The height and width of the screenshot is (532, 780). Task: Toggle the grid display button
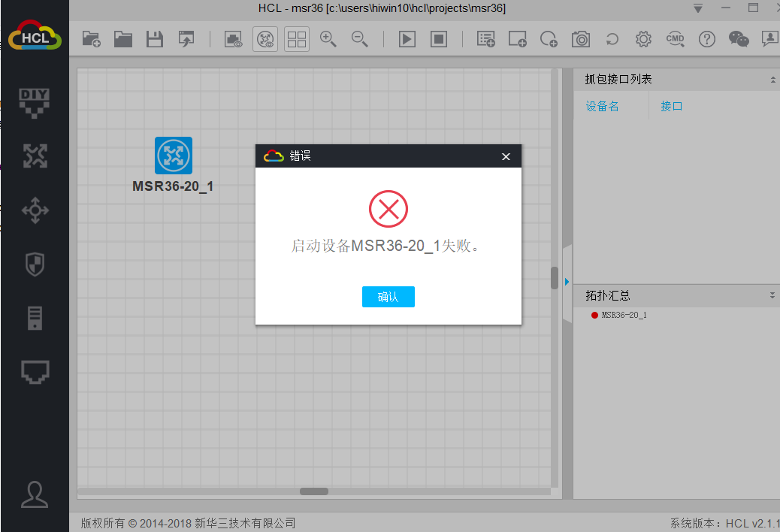297,39
